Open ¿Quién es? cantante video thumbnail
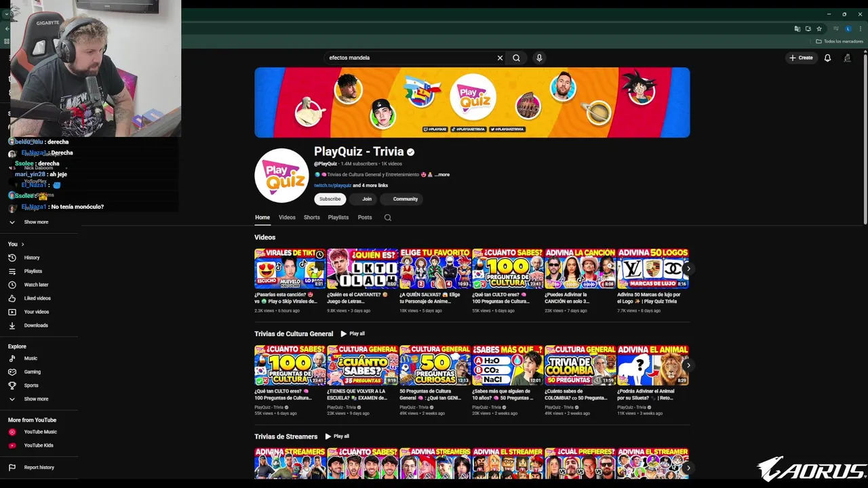This screenshot has width=868, height=488. pos(362,269)
